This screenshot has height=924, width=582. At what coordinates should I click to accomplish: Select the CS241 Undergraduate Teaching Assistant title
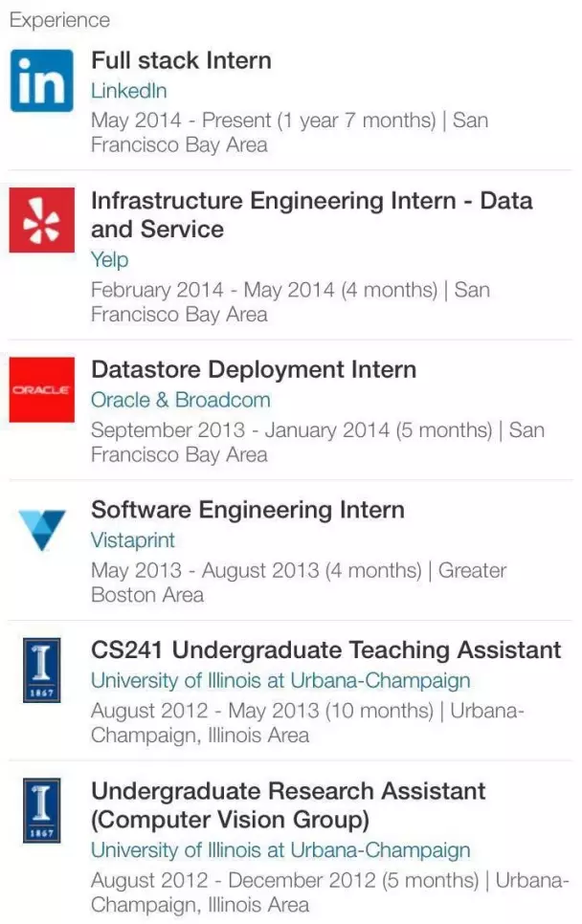tap(326, 650)
